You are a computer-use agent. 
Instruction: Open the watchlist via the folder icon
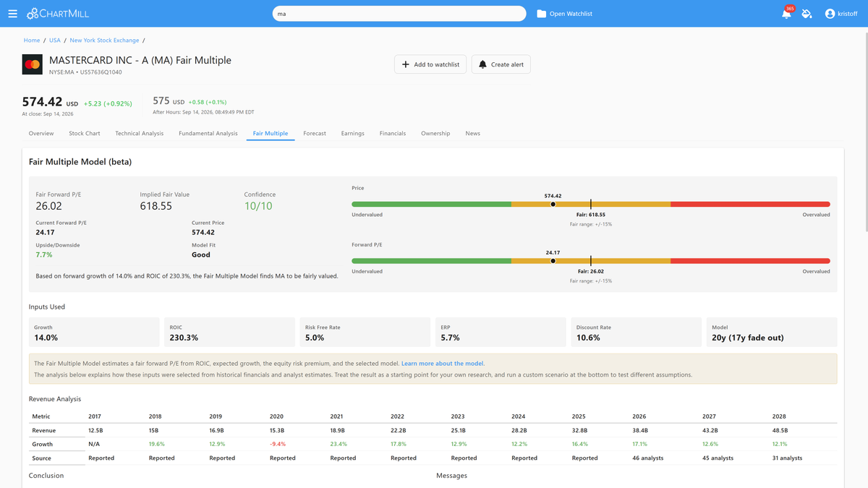[564, 14]
